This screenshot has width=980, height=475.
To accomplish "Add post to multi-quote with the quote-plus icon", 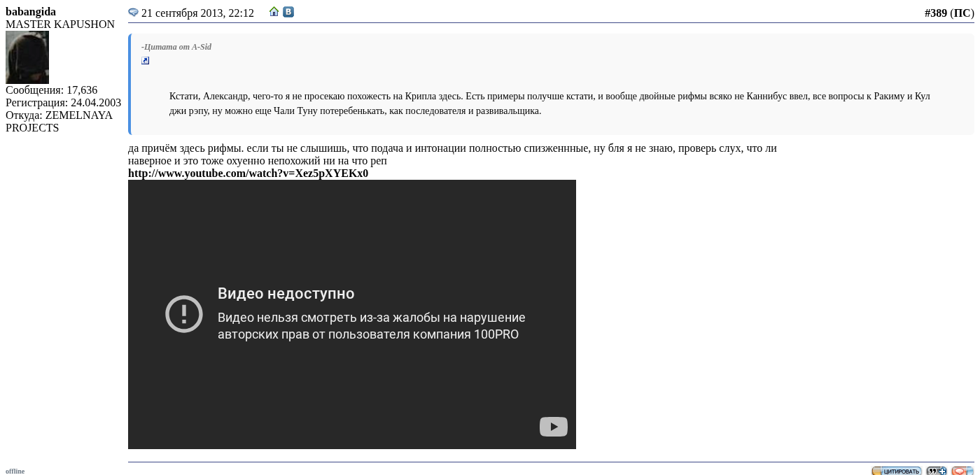I will 936,471.
